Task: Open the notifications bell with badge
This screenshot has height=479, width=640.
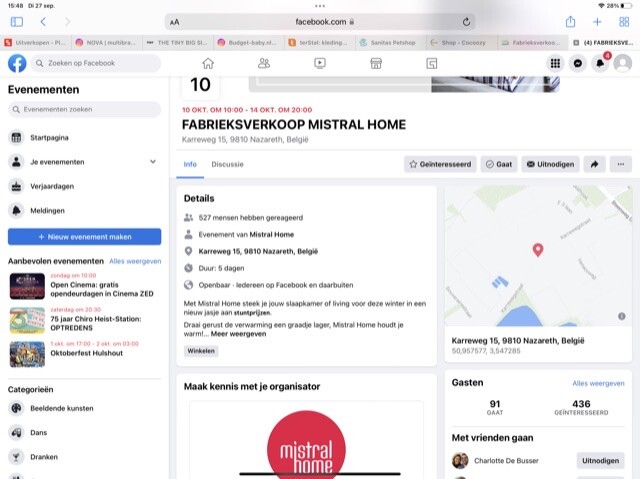Action: pyautogui.click(x=600, y=63)
